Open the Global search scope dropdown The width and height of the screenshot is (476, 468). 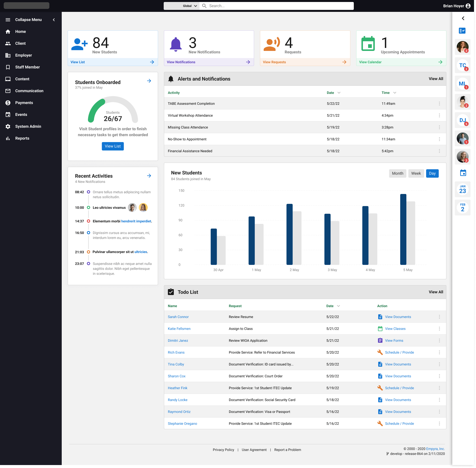[190, 6]
